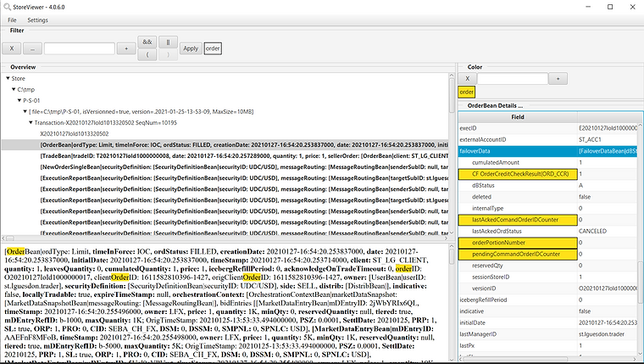Select the dBStatus field

coord(518,186)
